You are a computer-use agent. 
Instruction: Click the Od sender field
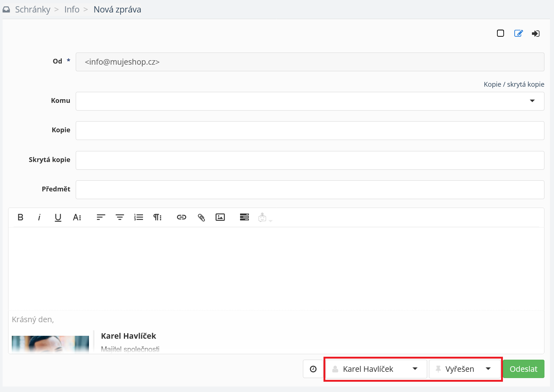coord(310,62)
